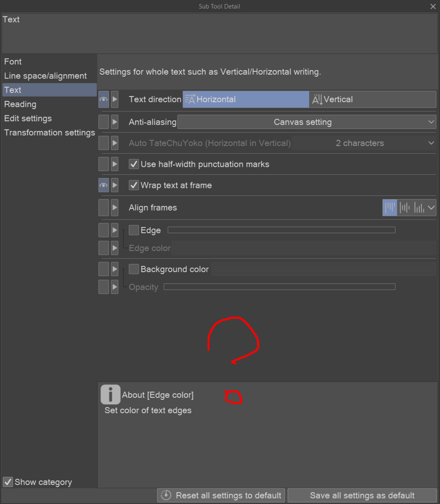Expand arrow next to Edge color

(x=115, y=248)
